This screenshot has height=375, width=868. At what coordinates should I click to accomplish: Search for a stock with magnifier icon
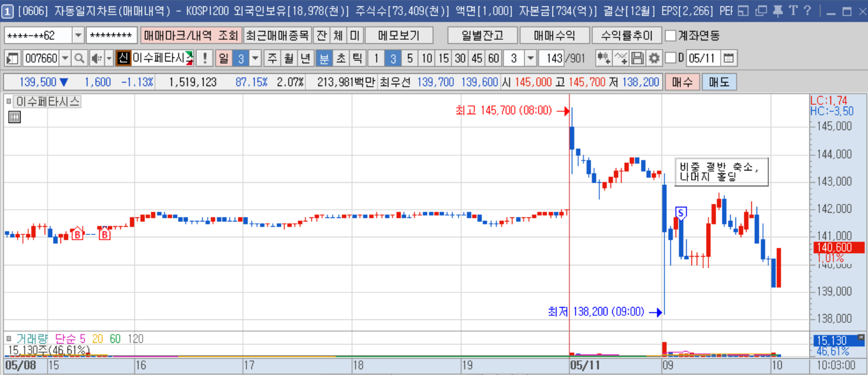pos(79,58)
